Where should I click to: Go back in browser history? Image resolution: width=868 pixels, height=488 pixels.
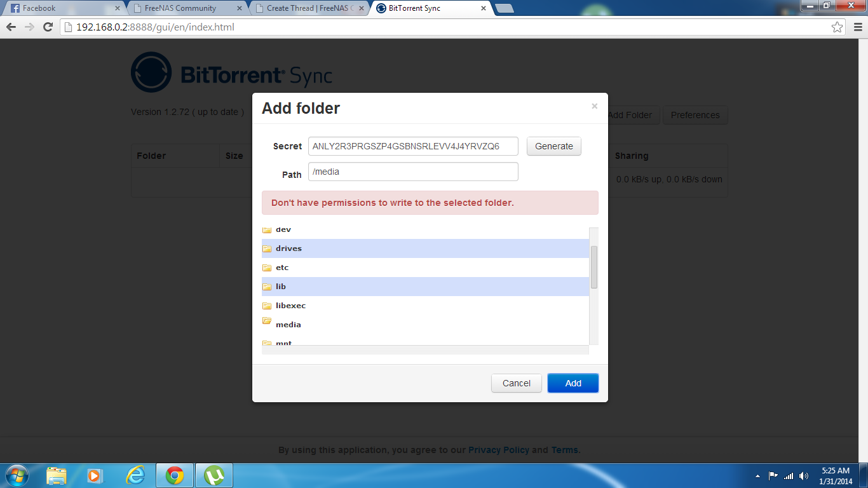pyautogui.click(x=11, y=27)
